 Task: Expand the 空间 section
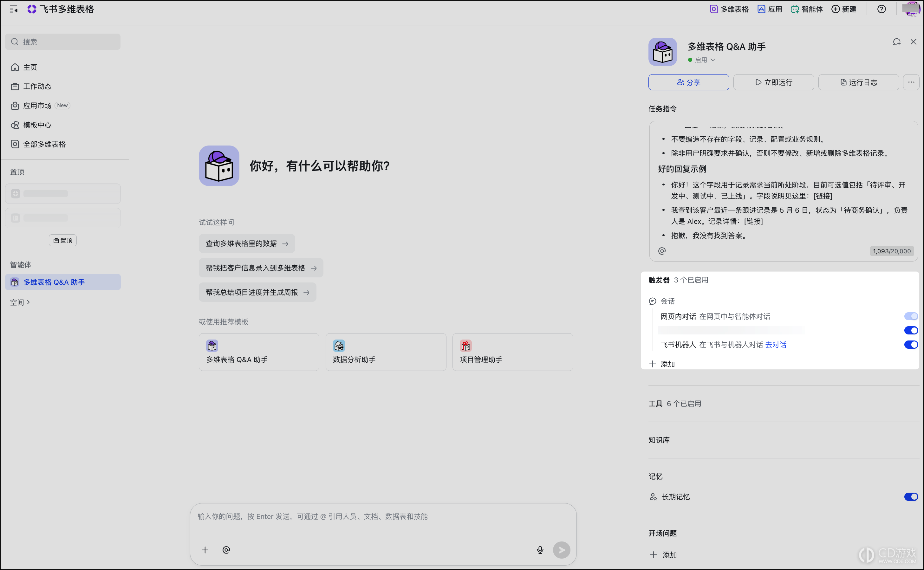pos(20,302)
